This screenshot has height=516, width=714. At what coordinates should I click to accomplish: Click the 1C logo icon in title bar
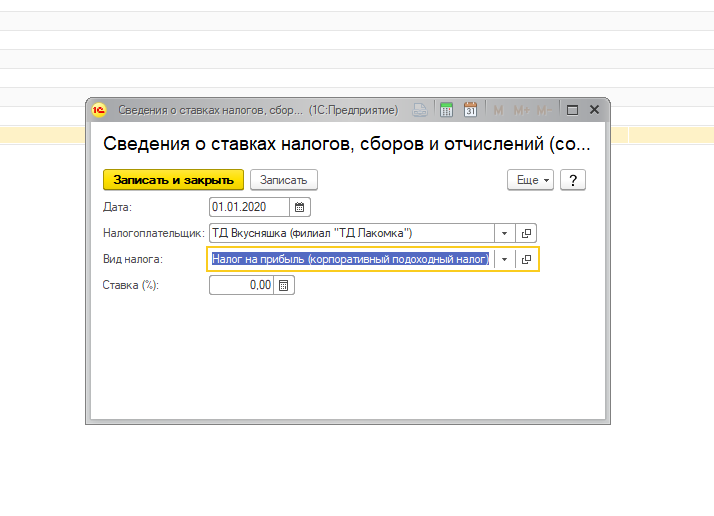(99, 110)
